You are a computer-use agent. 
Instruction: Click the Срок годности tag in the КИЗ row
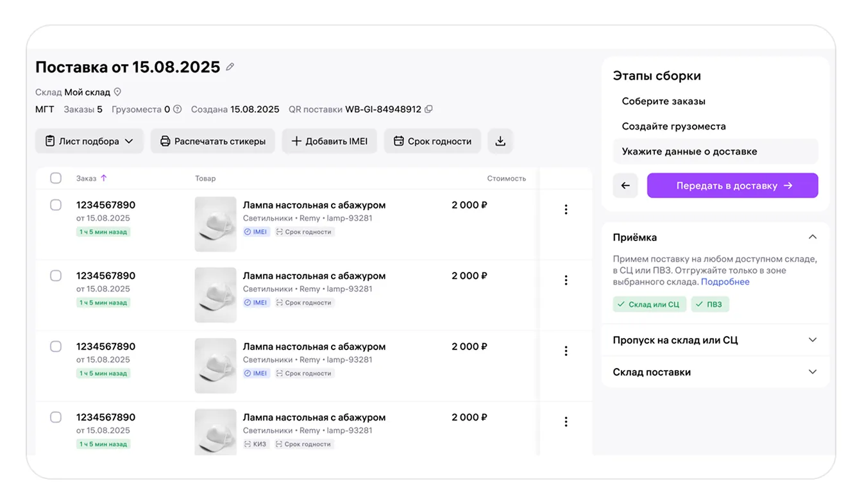pos(303,444)
